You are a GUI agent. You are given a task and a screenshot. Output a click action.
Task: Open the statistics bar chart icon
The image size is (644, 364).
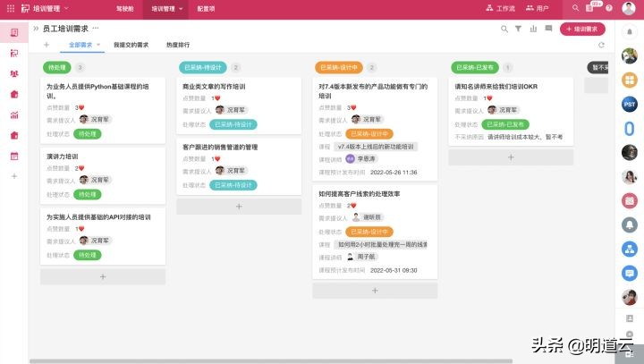(533, 29)
